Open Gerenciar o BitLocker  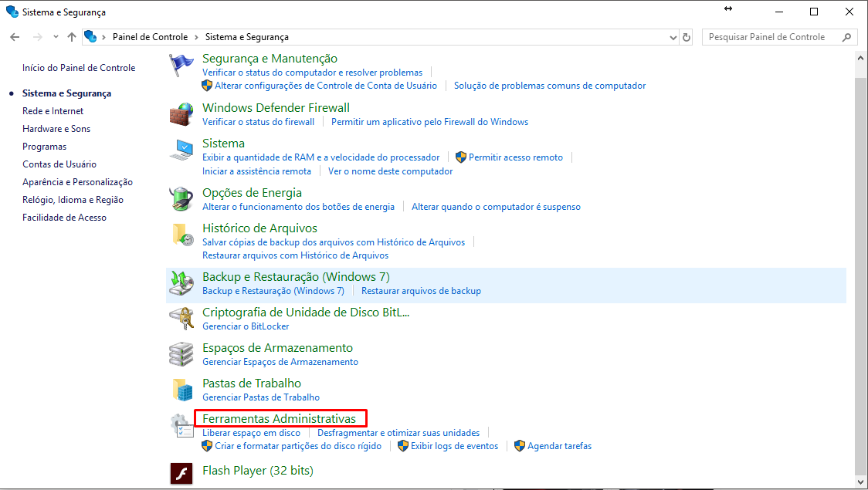[x=246, y=326]
